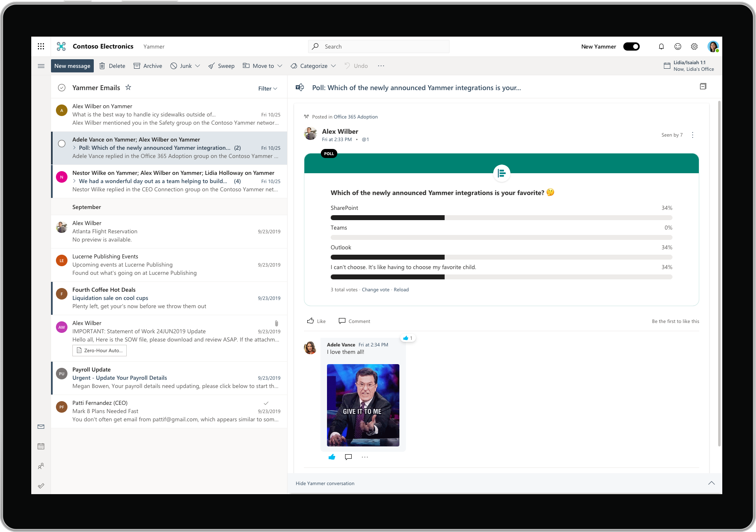Image resolution: width=756 pixels, height=532 pixels.
Task: Open the People icon in left sidebar
Action: click(x=41, y=466)
